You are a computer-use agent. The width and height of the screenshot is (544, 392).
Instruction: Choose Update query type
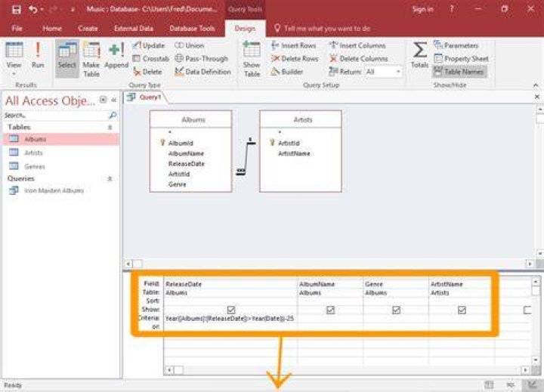[149, 45]
